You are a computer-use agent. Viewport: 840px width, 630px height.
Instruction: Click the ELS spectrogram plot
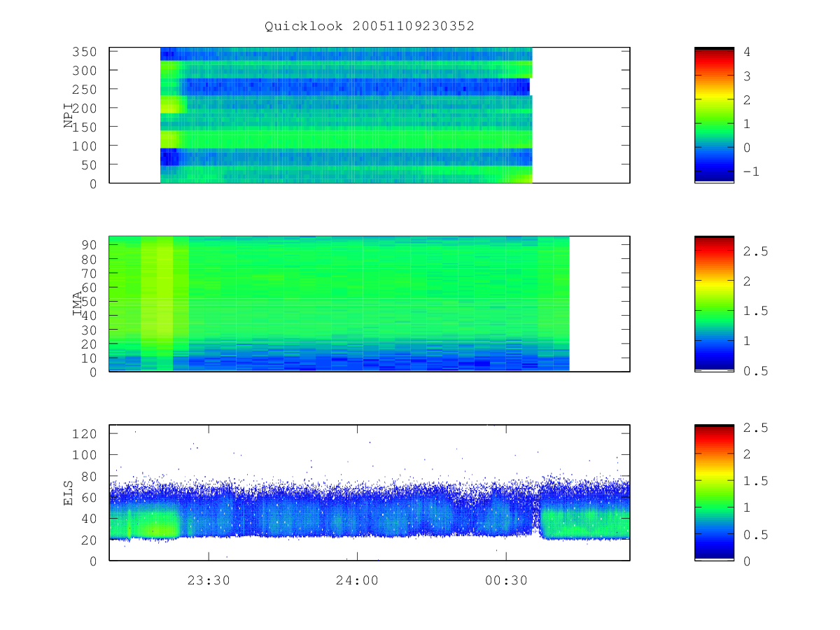(370, 493)
